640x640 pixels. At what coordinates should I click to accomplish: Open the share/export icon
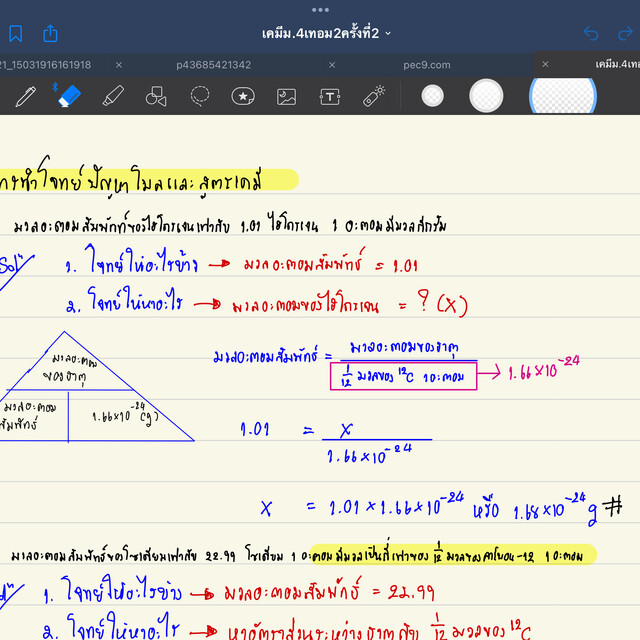click(x=50, y=33)
